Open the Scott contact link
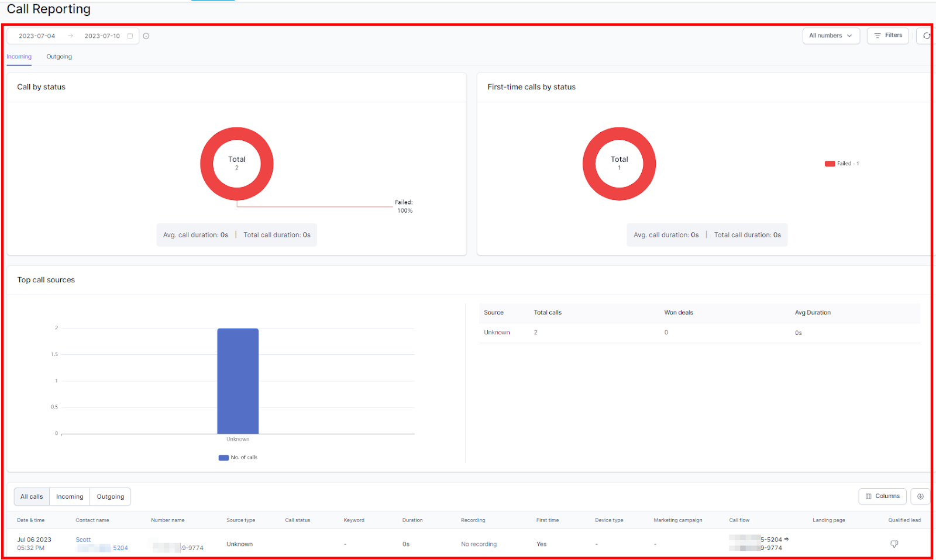Screen dimensions: 936x560 [83, 540]
